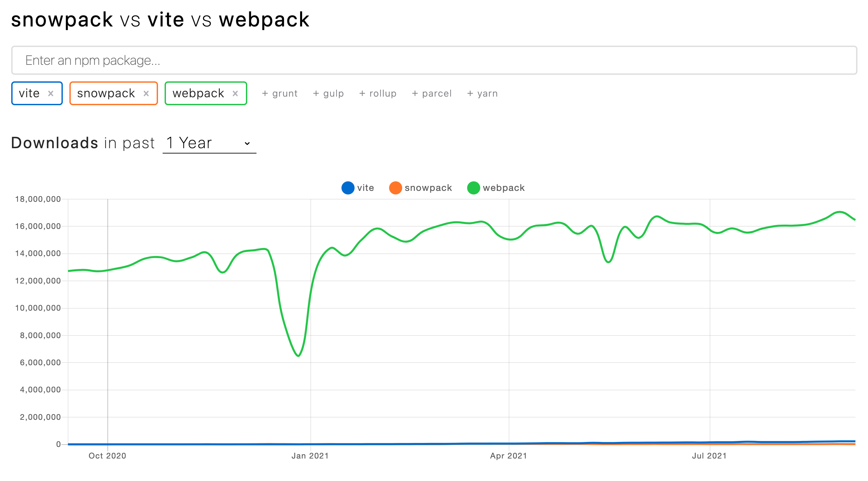Click the webpack legend label
868x481 pixels.
pos(504,188)
